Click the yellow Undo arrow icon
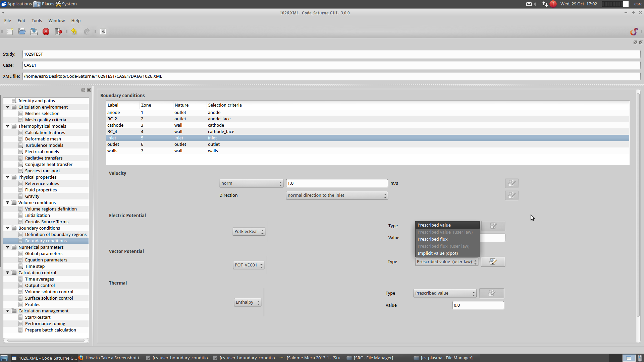This screenshot has height=362, width=644. (x=74, y=32)
